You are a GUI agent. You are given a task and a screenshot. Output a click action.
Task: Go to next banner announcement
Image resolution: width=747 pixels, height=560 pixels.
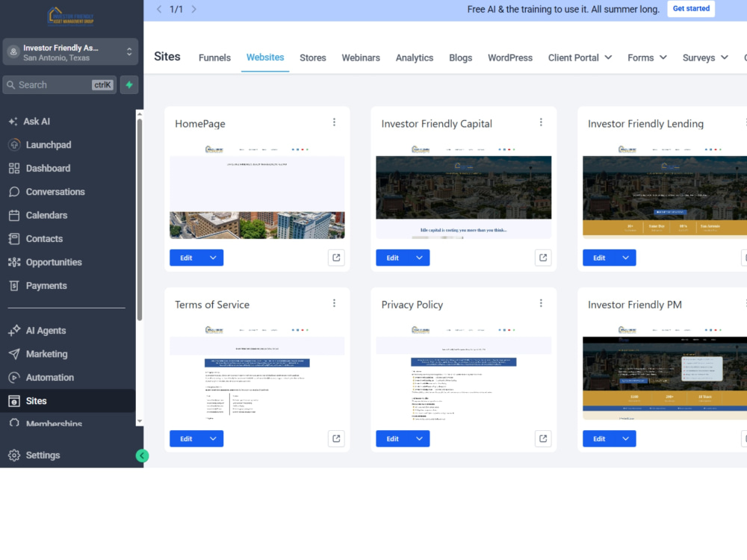(x=194, y=9)
